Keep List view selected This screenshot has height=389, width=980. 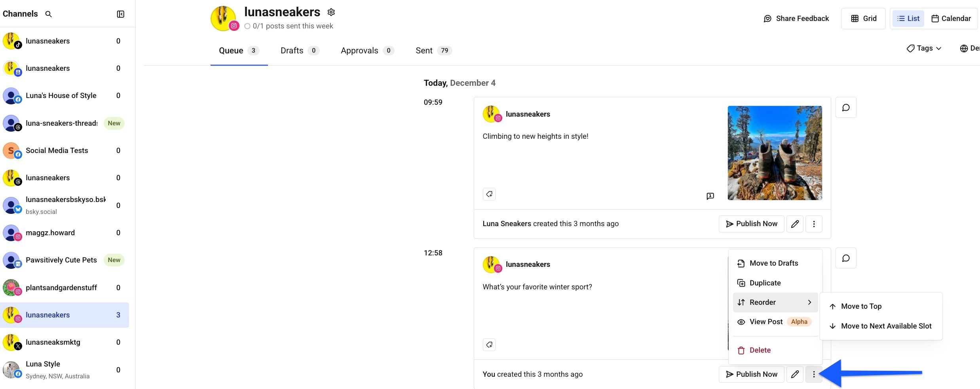tap(908, 18)
